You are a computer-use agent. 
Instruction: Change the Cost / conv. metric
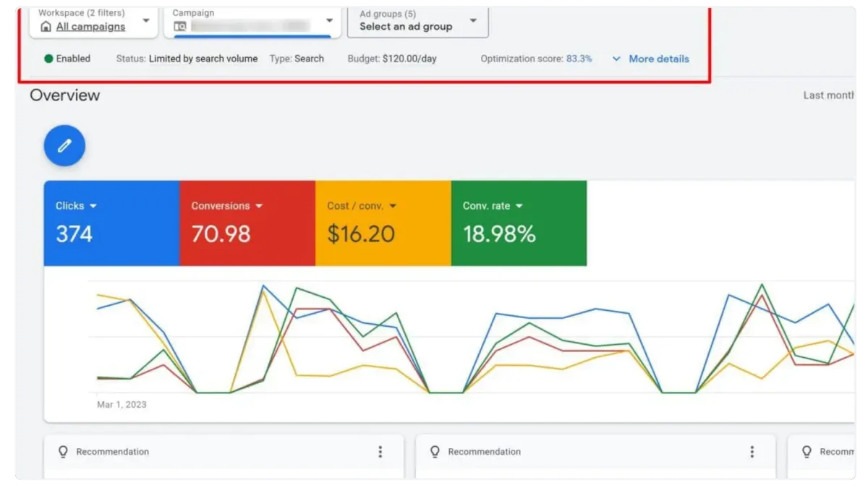click(393, 206)
